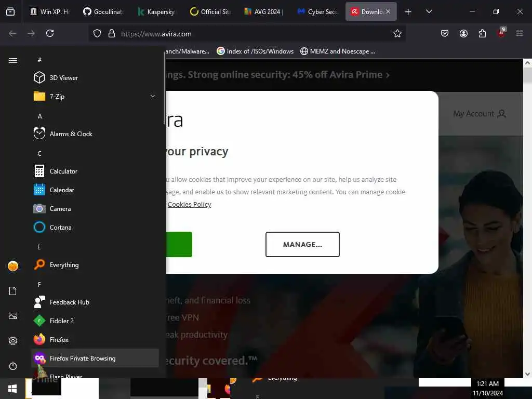Open tracking protection shield info
The width and height of the screenshot is (532, 399).
[97, 34]
